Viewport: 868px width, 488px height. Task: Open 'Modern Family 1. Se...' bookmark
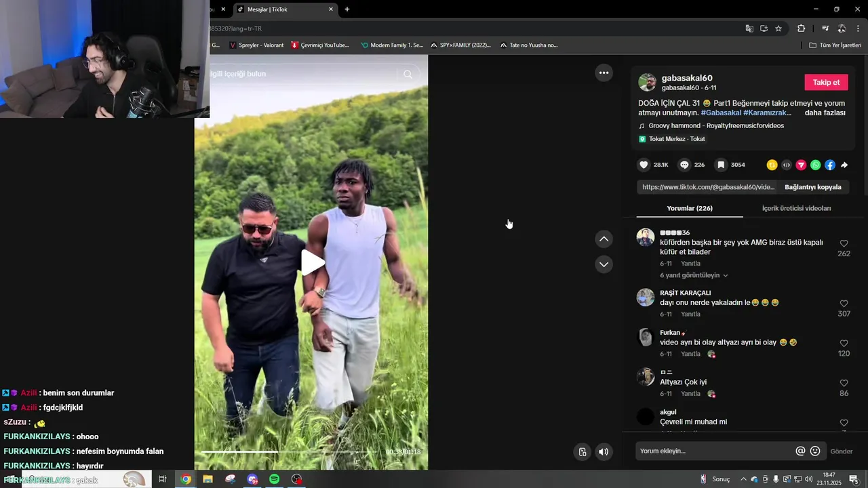[x=391, y=45]
